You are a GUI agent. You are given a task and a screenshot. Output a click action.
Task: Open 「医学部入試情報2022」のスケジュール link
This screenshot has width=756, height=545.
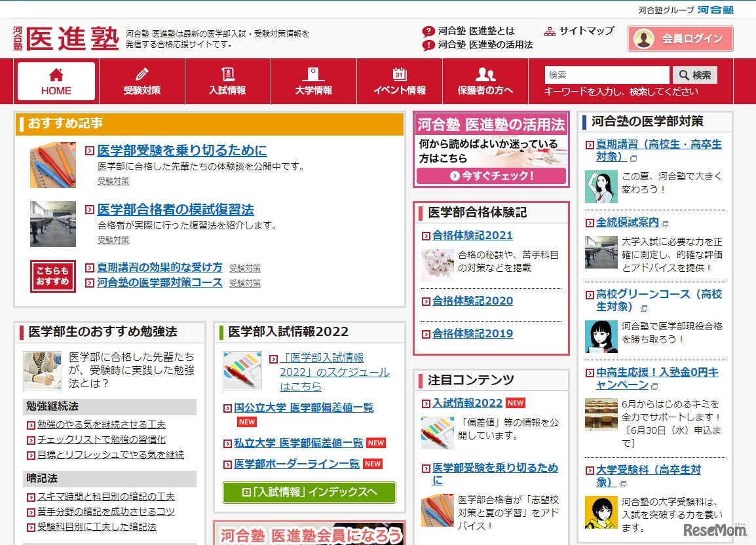click(x=335, y=372)
